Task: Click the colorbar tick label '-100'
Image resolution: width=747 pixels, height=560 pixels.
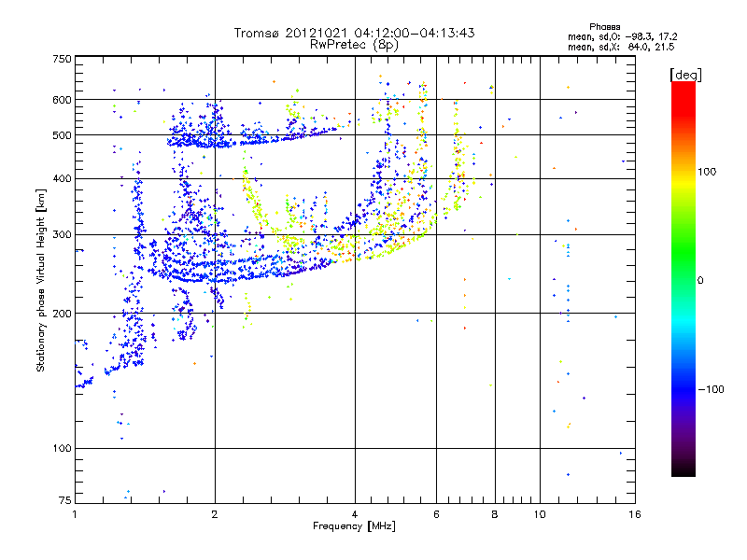Action: (x=711, y=389)
